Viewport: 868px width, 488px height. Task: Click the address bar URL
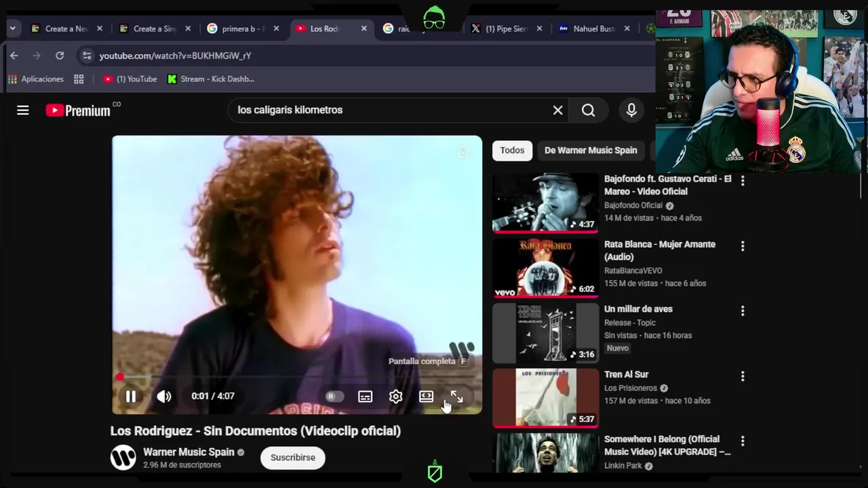tap(175, 56)
